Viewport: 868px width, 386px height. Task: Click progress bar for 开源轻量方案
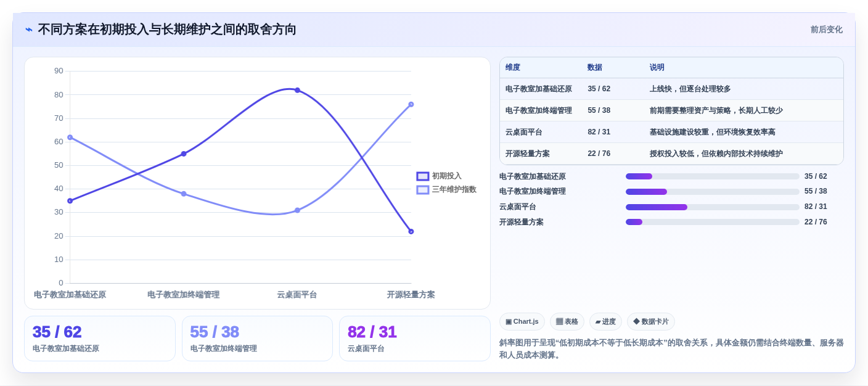click(713, 222)
